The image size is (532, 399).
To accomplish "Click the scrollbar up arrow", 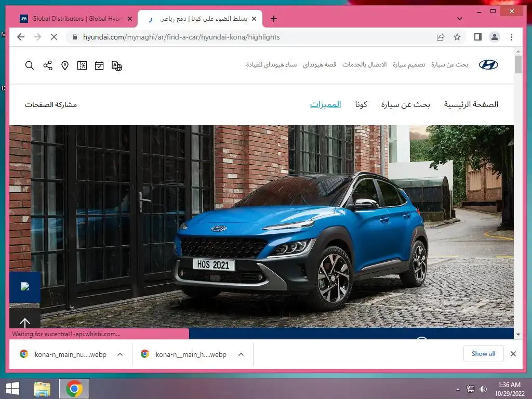I will pos(518,51).
